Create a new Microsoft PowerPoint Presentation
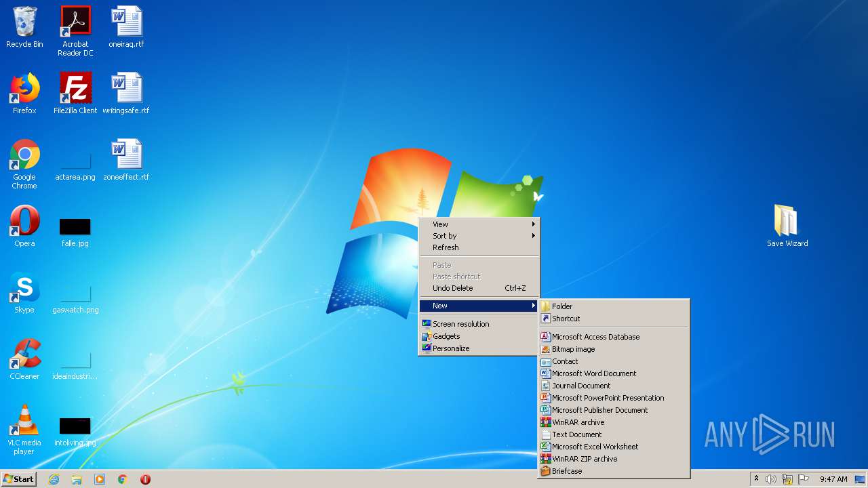 [x=614, y=398]
